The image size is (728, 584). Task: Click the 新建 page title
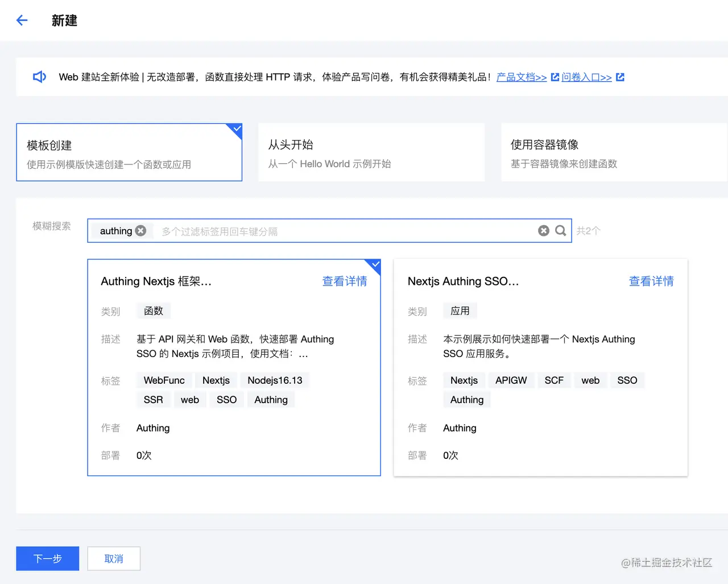pos(64,20)
